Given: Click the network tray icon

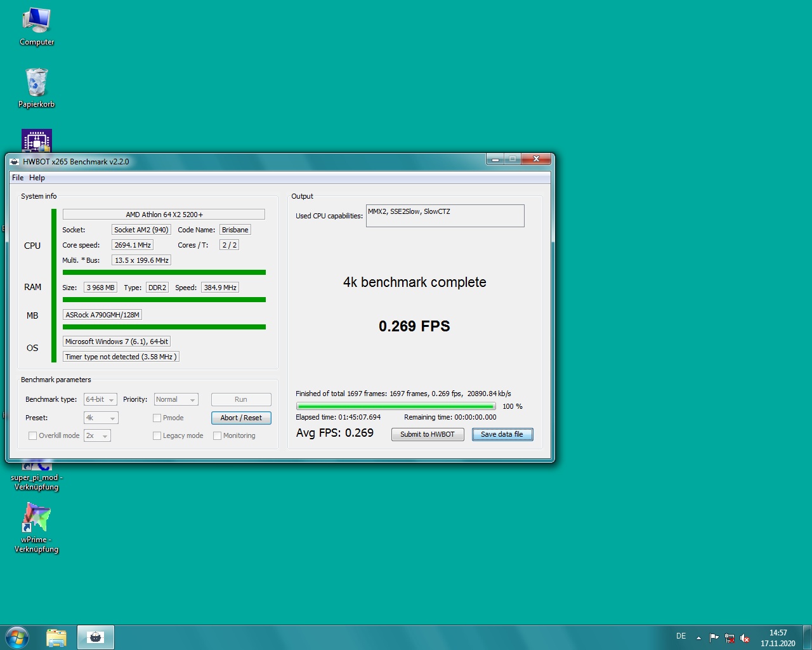Looking at the screenshot, I should click(730, 638).
